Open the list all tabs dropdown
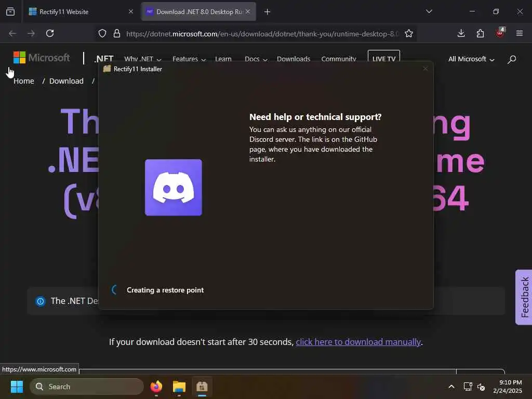This screenshot has height=399, width=532. [x=429, y=11]
